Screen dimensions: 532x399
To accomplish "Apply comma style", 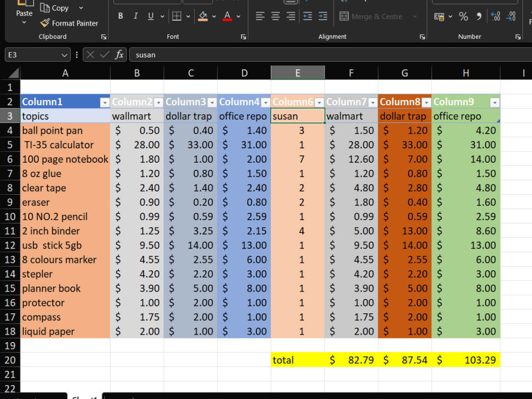I will (479, 16).
